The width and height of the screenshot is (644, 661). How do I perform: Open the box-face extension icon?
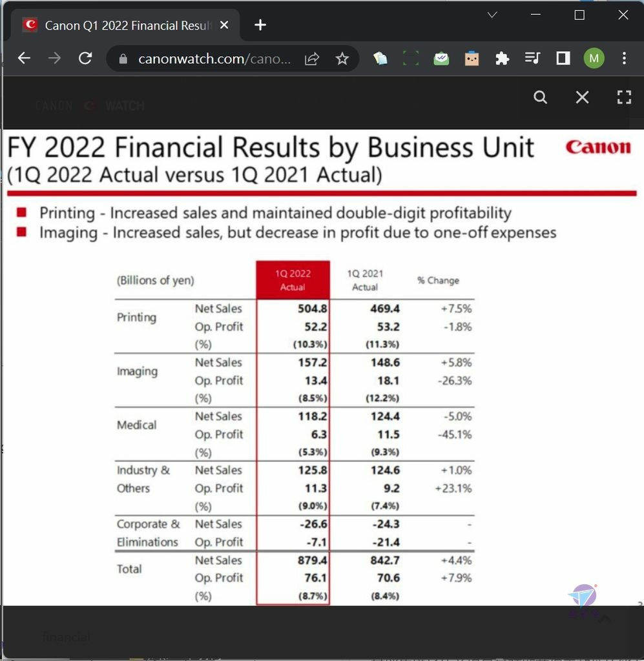[x=472, y=58]
